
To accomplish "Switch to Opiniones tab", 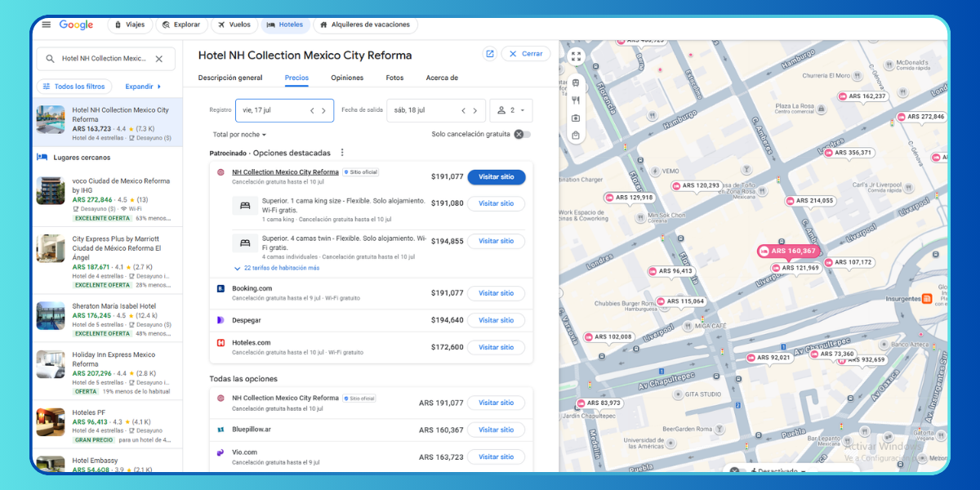I will 347,78.
